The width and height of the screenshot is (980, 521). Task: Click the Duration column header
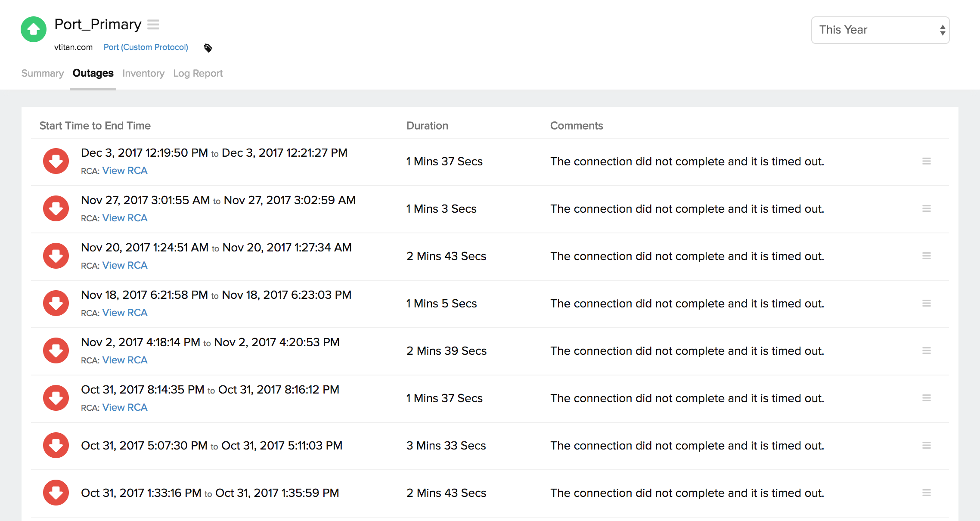(x=427, y=125)
